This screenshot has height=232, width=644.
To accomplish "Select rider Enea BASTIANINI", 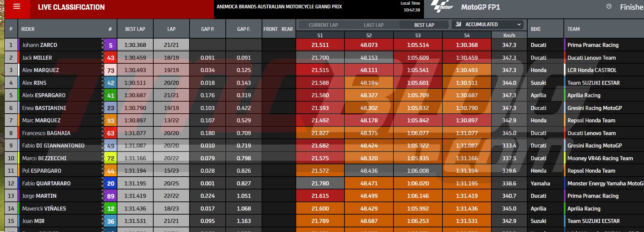I will point(44,108).
